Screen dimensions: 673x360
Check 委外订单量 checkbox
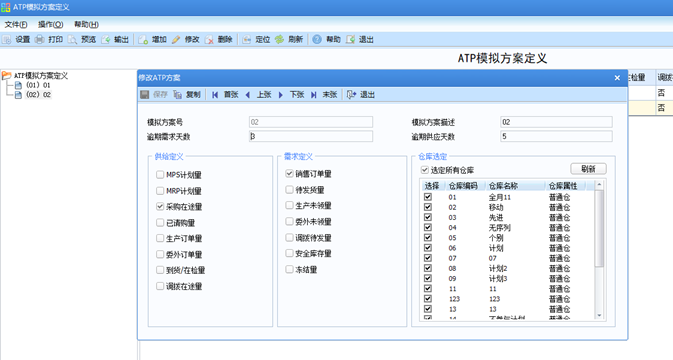coord(160,254)
